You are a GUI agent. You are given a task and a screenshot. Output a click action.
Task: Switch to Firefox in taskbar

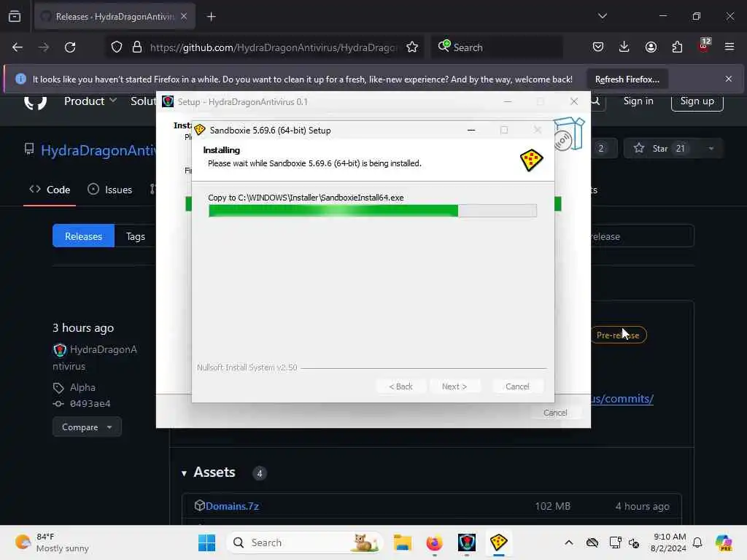pos(435,542)
